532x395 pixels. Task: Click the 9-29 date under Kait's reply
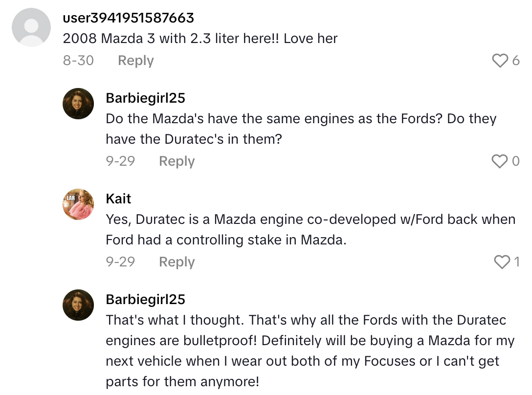point(120,262)
